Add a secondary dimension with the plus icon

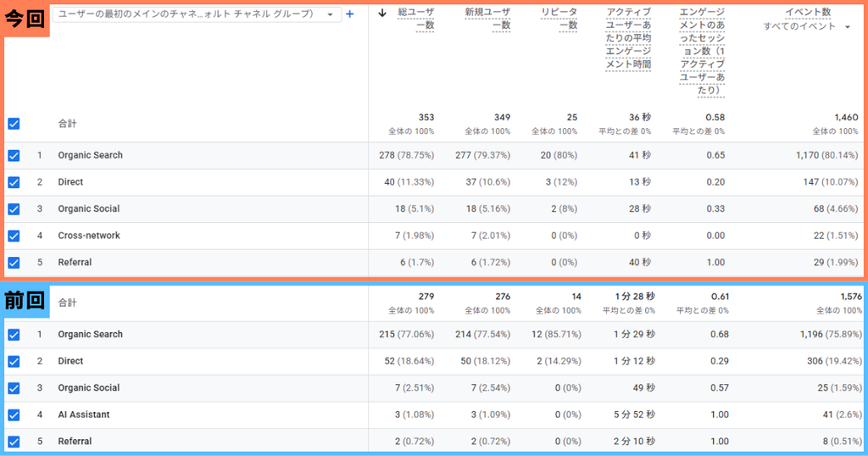coord(350,14)
